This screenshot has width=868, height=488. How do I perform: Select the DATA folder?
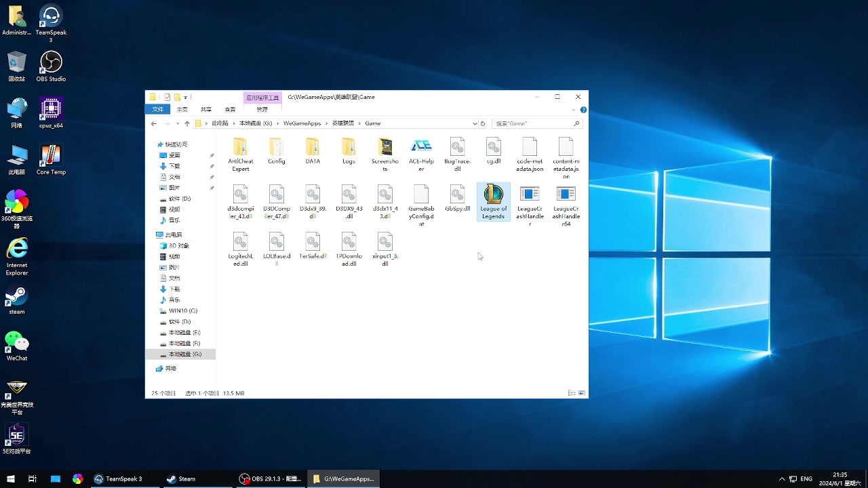coord(313,151)
